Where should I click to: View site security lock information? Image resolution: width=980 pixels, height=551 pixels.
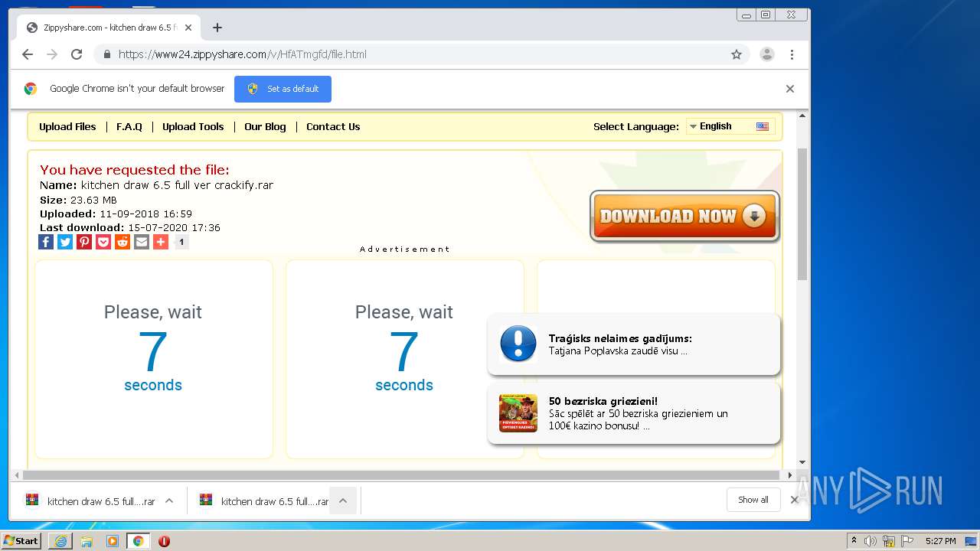tap(106, 54)
